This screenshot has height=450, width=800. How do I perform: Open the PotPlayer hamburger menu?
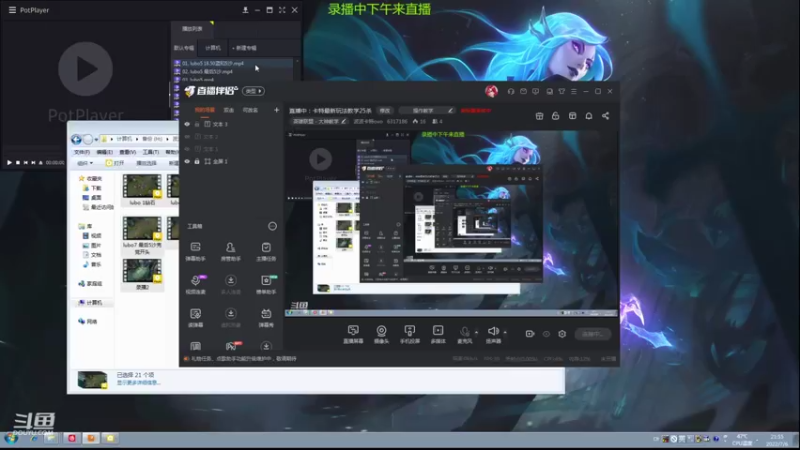pos(12,10)
